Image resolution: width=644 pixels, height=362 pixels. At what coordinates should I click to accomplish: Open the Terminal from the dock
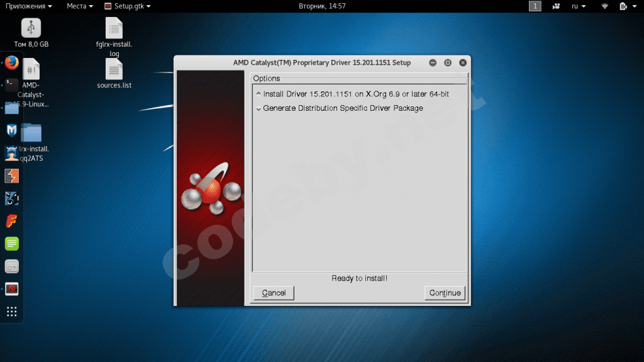click(11, 84)
